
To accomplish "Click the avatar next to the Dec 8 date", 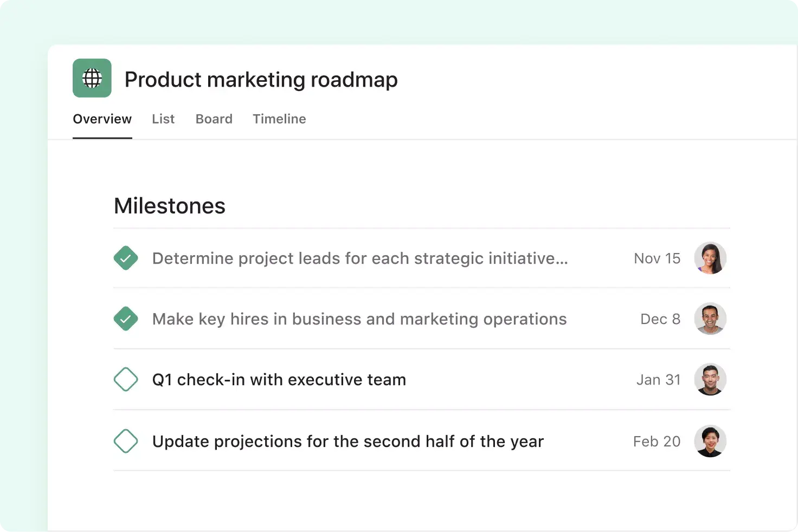I will [710, 319].
